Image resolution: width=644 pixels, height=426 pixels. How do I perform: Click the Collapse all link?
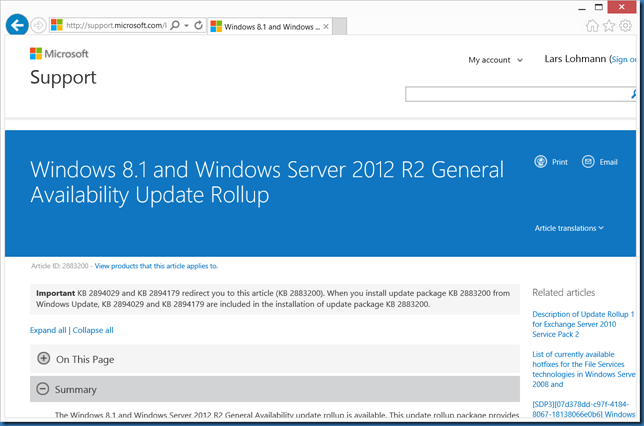pyautogui.click(x=93, y=330)
